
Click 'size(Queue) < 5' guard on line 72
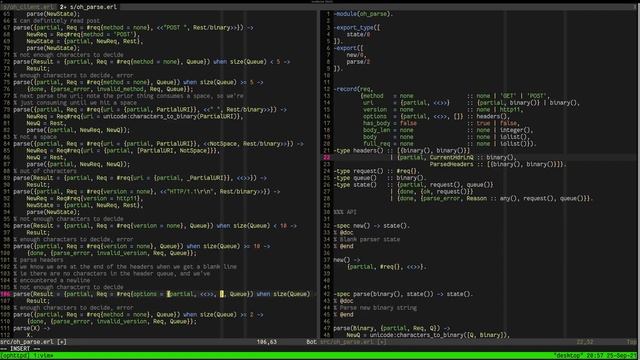click(x=255, y=62)
